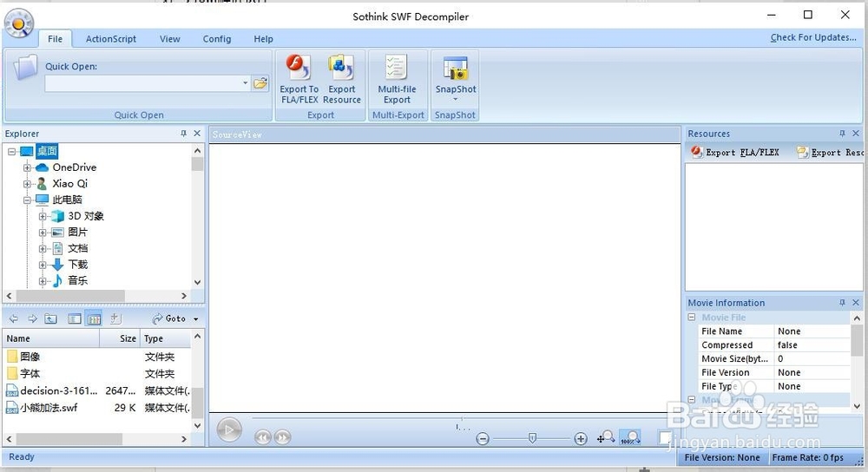Viewport: 868px width, 472px height.
Task: Close the Movie Information panel
Action: click(856, 303)
